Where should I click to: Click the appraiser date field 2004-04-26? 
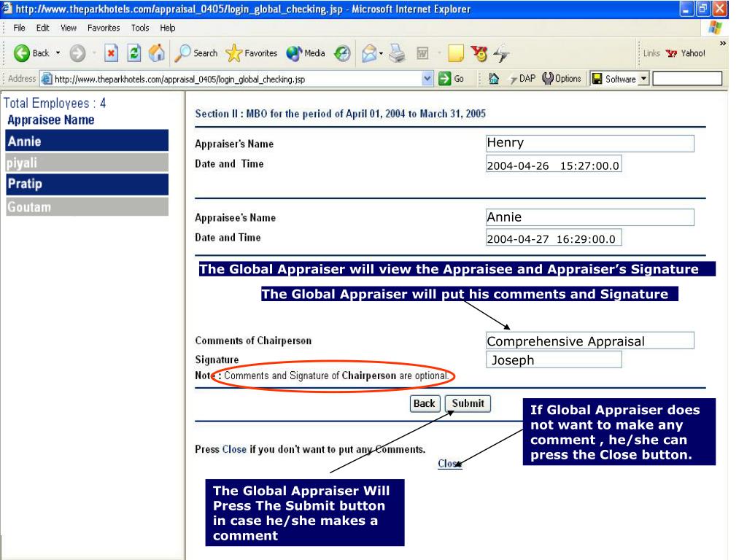554,165
